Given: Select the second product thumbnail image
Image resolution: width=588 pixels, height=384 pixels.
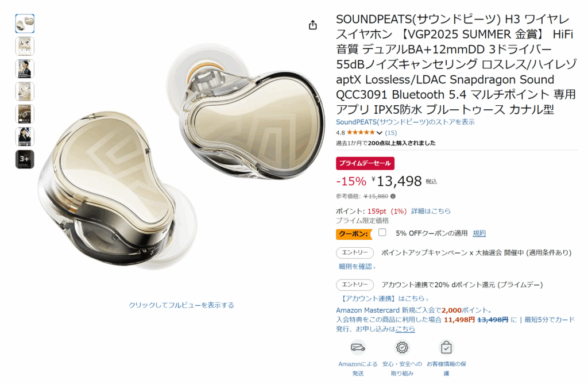Looking at the screenshot, I should pyautogui.click(x=25, y=46).
